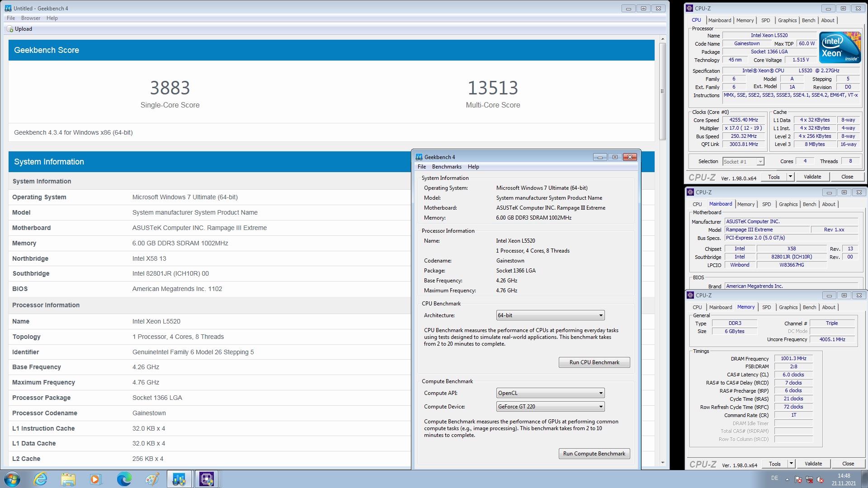Switch to Bench tab in top CPU-Z

click(x=809, y=20)
